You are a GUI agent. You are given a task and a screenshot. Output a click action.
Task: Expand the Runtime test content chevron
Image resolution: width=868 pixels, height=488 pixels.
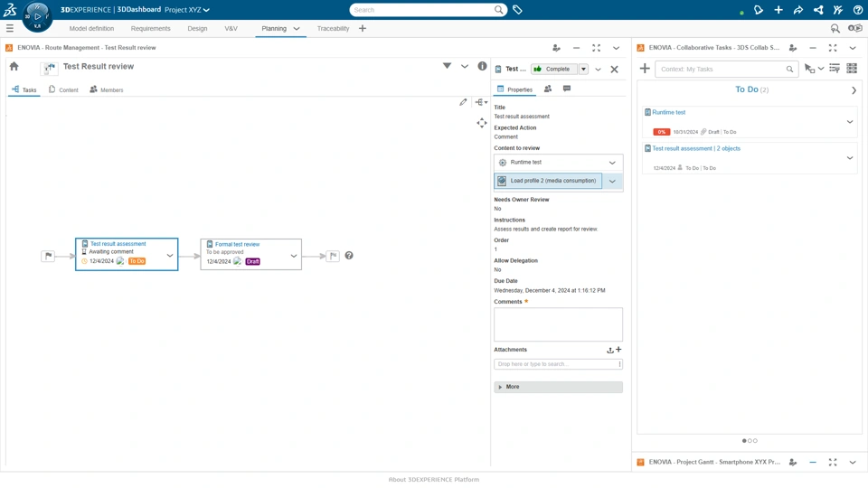pyautogui.click(x=612, y=163)
